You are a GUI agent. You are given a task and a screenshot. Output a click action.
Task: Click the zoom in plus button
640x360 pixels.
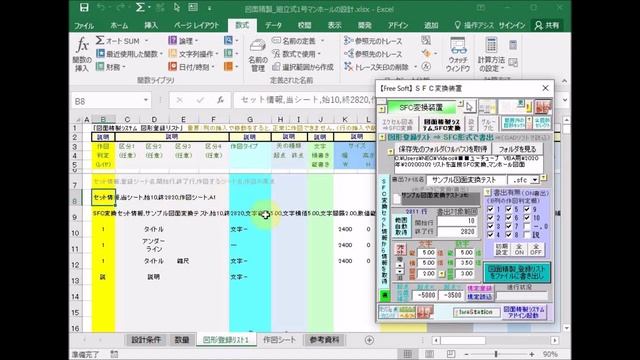(x=532, y=354)
